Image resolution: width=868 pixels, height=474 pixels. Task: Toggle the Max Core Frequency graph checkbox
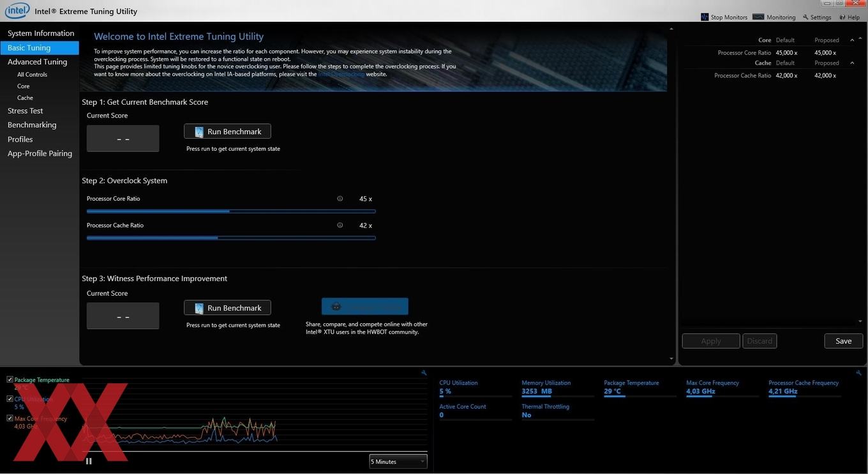[10, 418]
